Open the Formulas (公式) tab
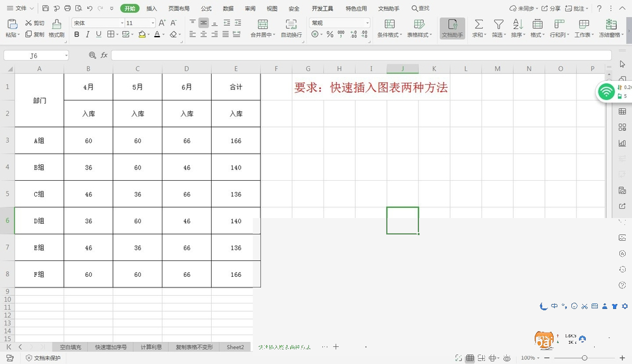Image resolution: width=632 pixels, height=364 pixels. click(x=207, y=8)
